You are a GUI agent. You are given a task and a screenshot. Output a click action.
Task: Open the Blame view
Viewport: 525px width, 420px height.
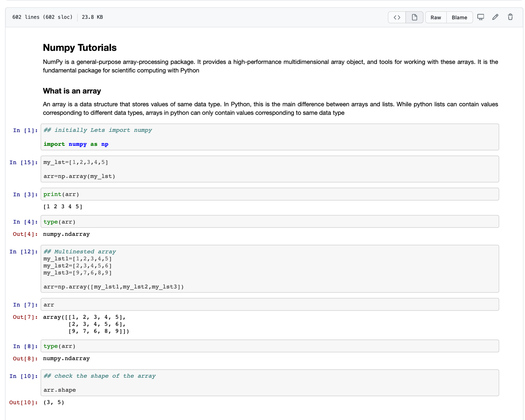[459, 17]
